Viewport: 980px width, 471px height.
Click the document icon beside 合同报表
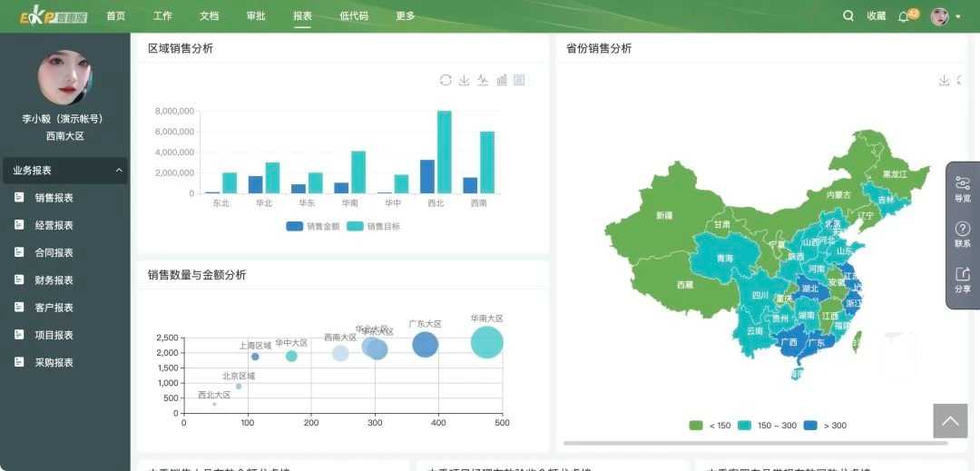[x=19, y=252]
